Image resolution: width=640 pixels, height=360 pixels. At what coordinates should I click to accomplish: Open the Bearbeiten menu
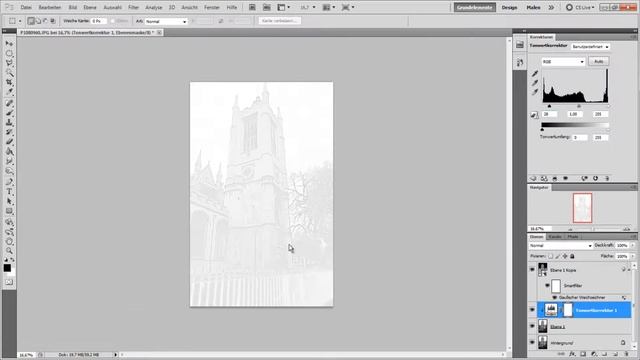point(50,7)
